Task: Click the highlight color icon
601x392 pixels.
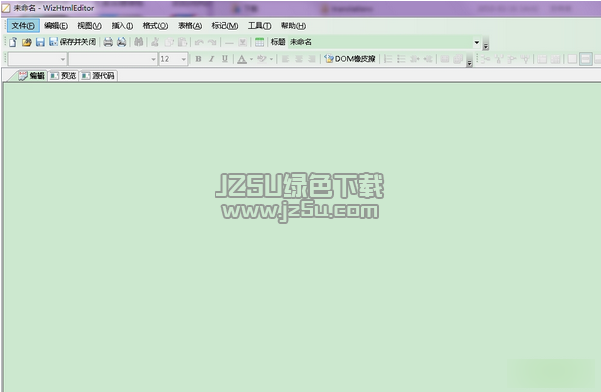Action: pos(262,59)
